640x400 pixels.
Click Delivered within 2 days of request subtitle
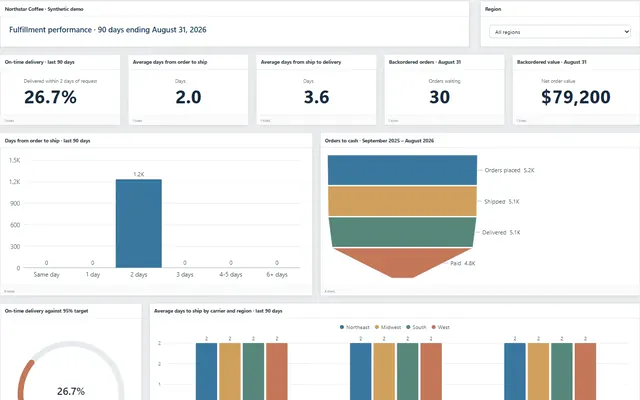tap(60, 81)
